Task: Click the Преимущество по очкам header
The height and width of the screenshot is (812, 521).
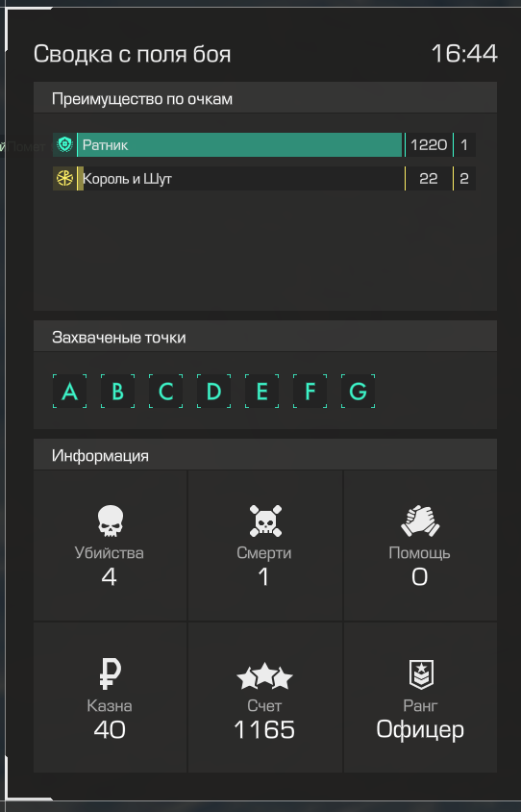Action: pyautogui.click(x=265, y=98)
